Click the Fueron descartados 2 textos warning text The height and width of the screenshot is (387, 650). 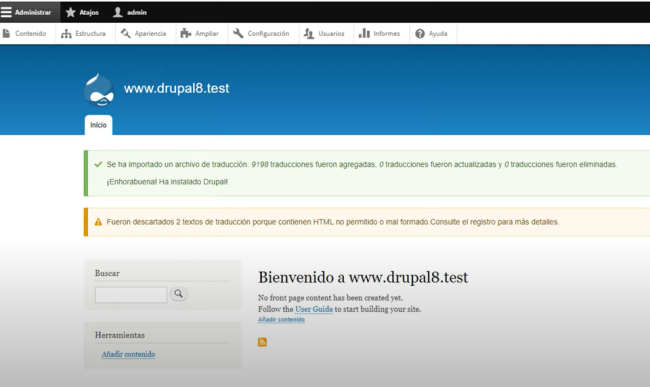(x=333, y=222)
